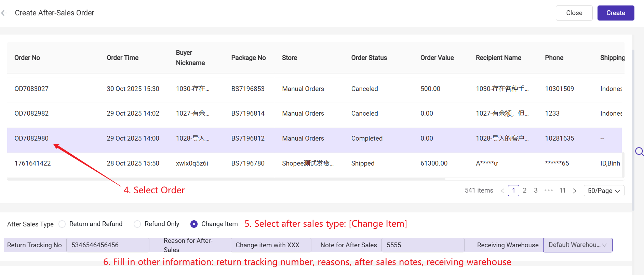Go to next page arrow
This screenshot has height=275, width=644.
575,191
